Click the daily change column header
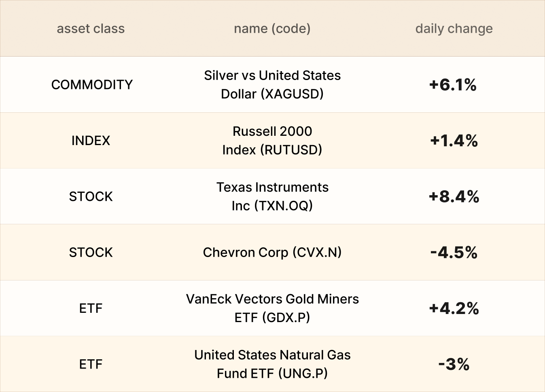Viewport: 545px width, 392px height. pyautogui.click(x=454, y=29)
